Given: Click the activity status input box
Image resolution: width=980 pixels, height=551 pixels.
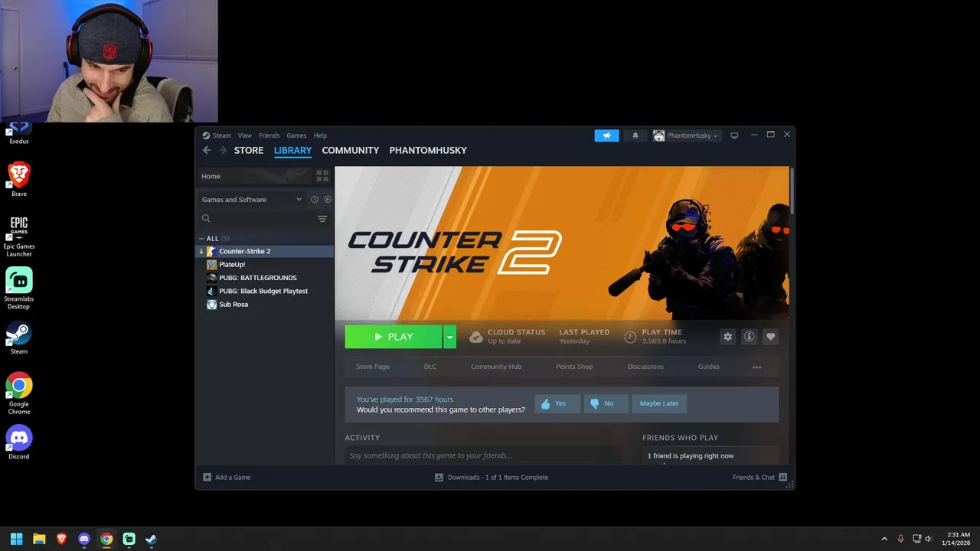Looking at the screenshot, I should pyautogui.click(x=482, y=455).
